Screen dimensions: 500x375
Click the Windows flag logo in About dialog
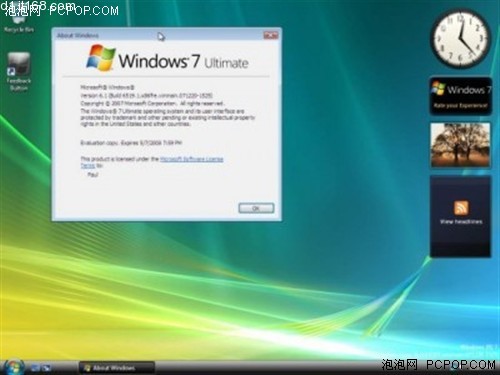[x=101, y=58]
